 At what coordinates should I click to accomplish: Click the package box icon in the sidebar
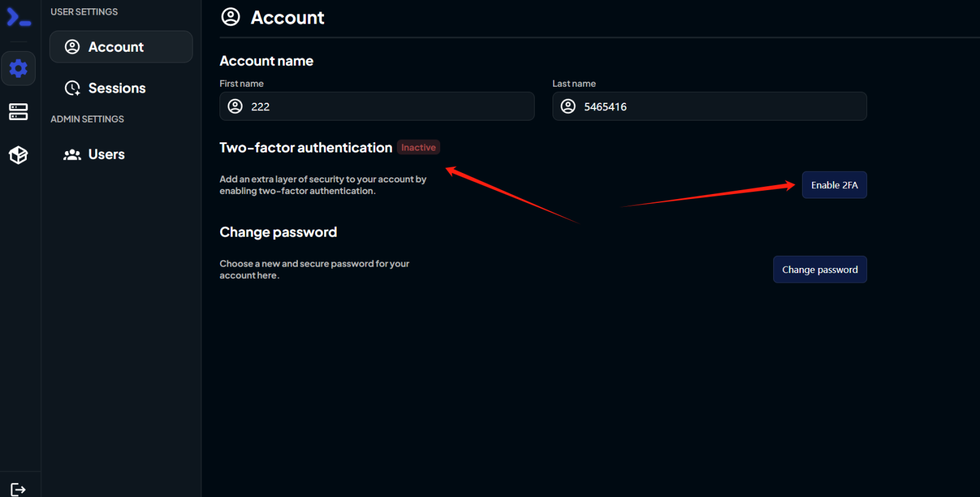pos(18,154)
